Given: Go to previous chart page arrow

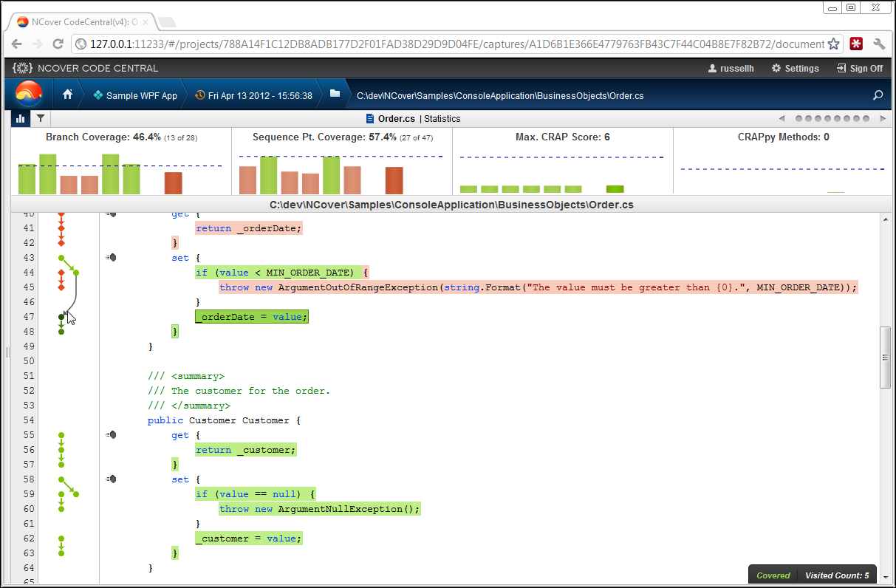Looking at the screenshot, I should click(x=782, y=118).
